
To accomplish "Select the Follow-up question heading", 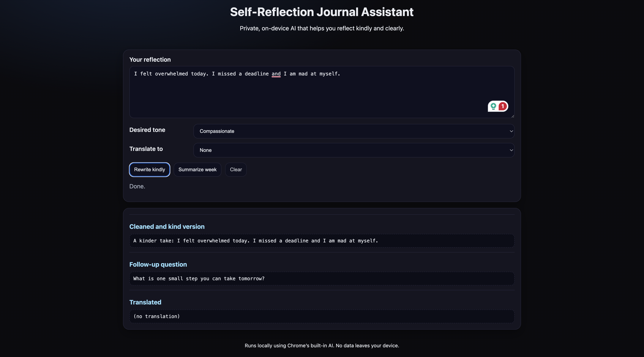I will pyautogui.click(x=158, y=264).
